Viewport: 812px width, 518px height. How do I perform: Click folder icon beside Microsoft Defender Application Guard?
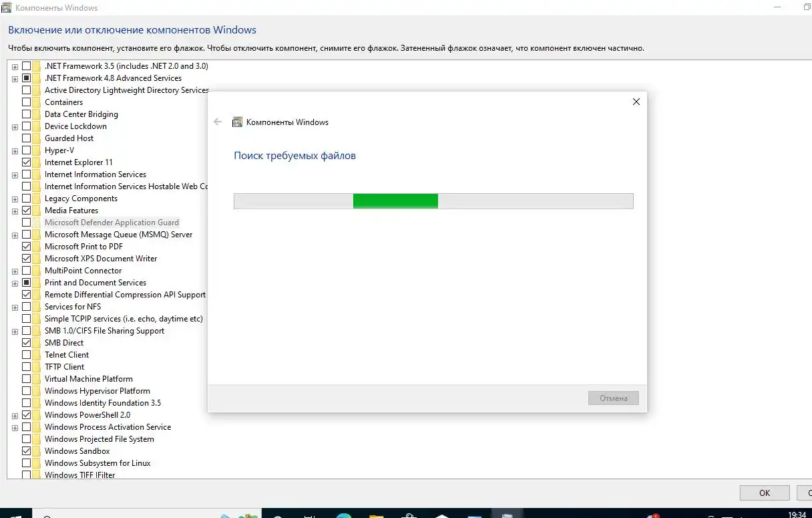[37, 223]
